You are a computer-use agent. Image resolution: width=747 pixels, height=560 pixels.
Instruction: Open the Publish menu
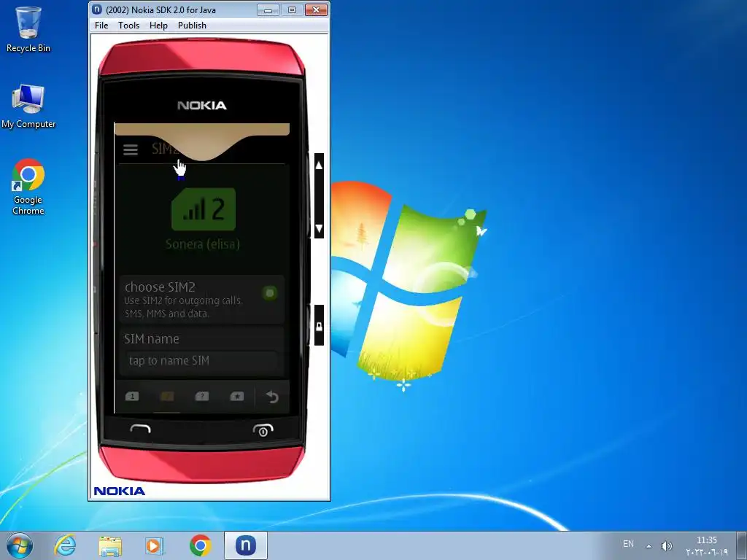coord(192,26)
